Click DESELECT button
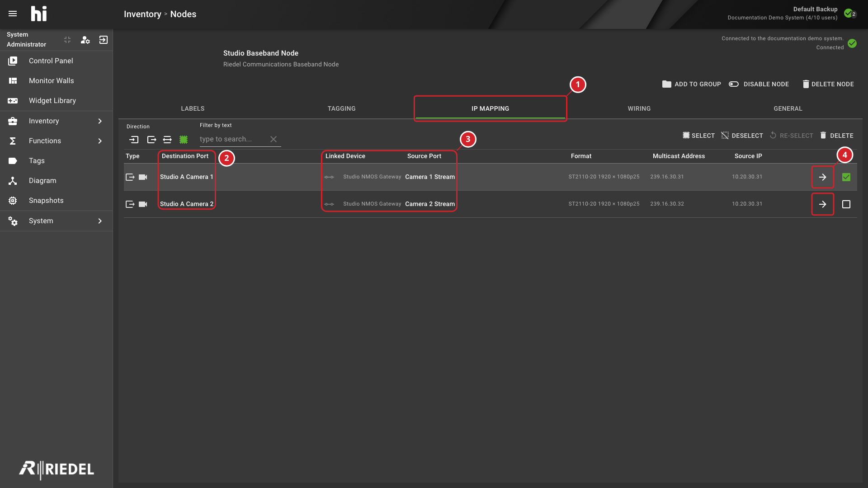This screenshot has height=488, width=868. (742, 136)
